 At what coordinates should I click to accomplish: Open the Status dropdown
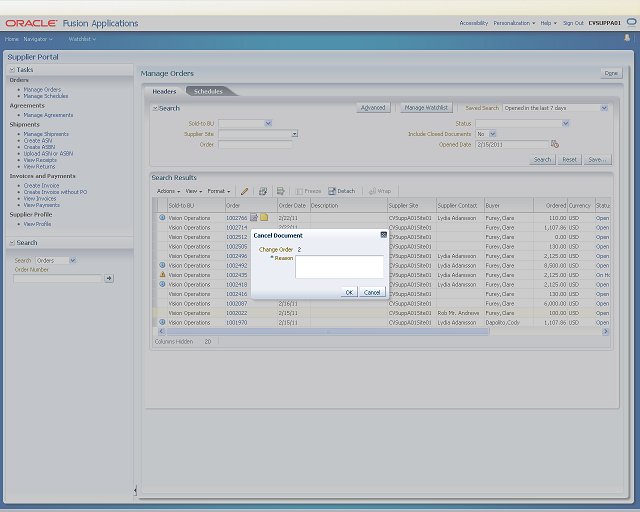pyautogui.click(x=565, y=123)
